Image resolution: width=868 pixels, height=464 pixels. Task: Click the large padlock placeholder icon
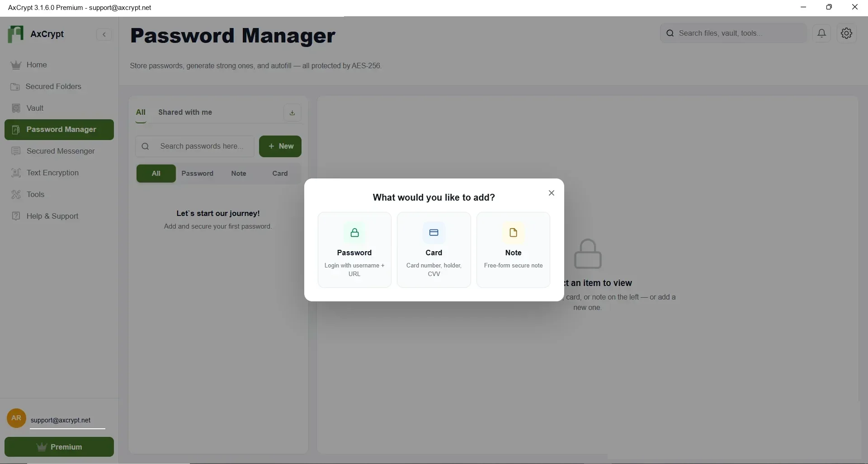click(x=588, y=254)
